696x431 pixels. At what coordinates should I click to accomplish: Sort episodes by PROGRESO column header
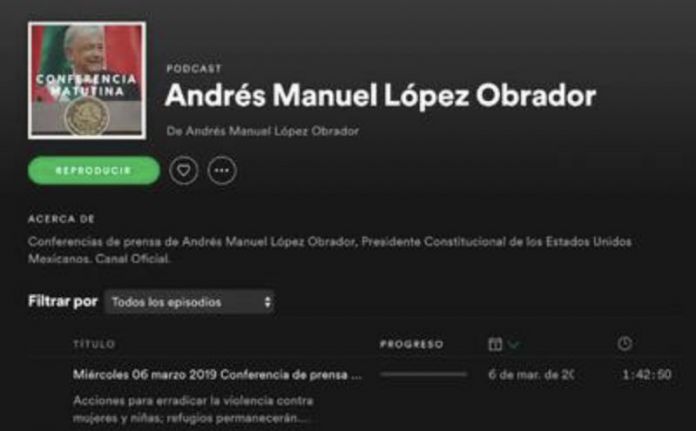(x=411, y=344)
